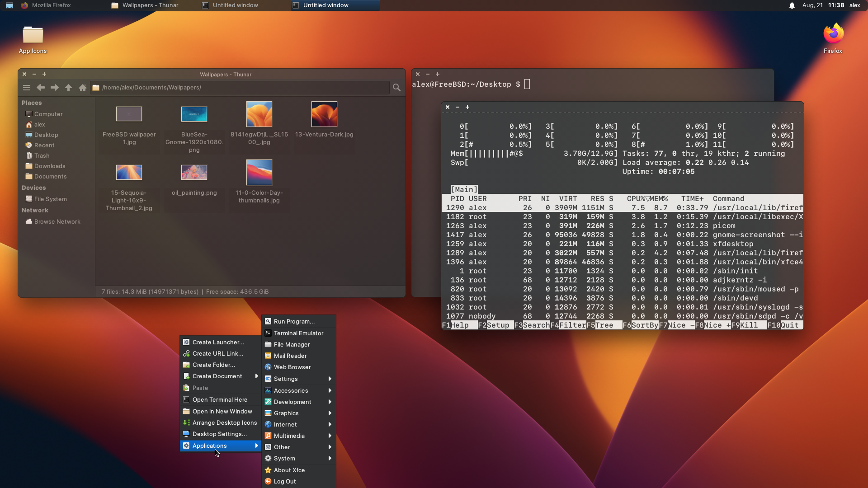Expand Development submenu
This screenshot has height=488, width=868.
[x=299, y=402]
